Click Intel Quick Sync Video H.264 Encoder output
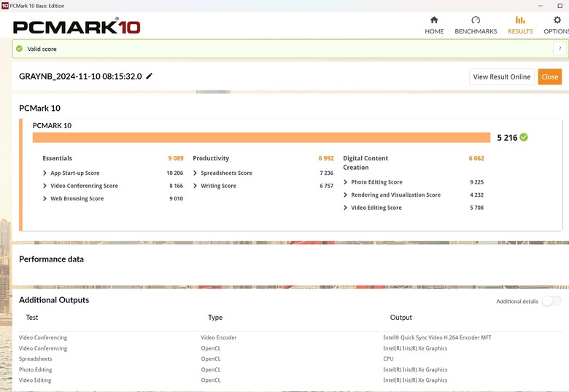 tap(437, 337)
